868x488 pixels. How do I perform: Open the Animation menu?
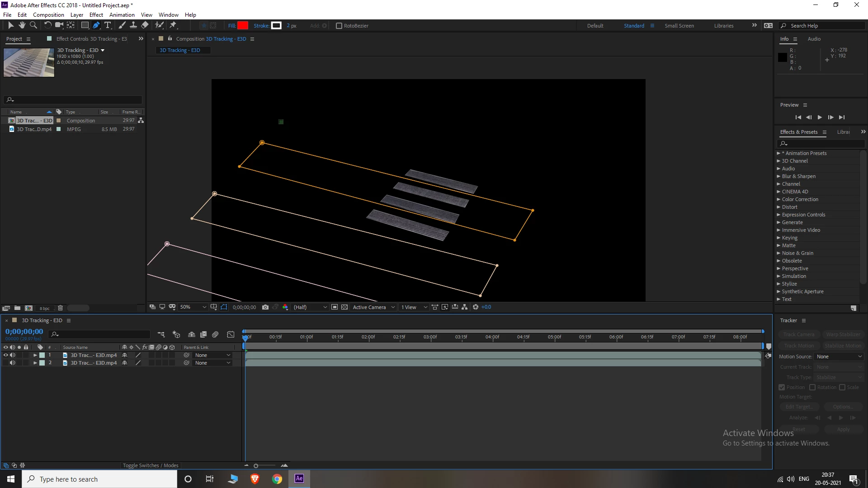click(x=122, y=15)
